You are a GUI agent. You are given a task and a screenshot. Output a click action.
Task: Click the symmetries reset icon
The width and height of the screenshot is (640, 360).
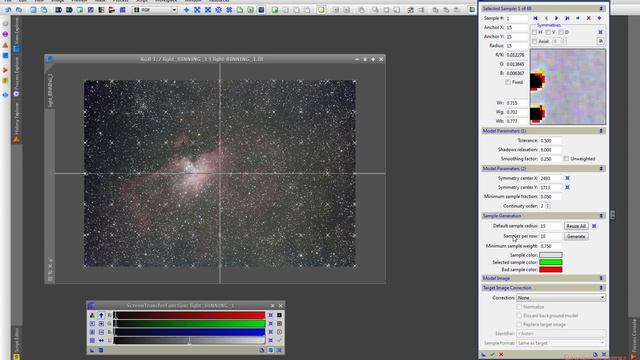[600, 32]
